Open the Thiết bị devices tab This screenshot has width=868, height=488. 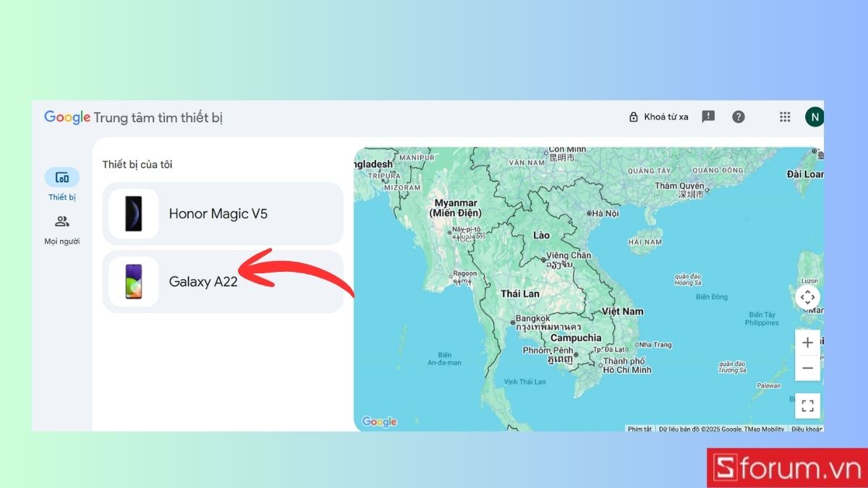click(x=62, y=184)
